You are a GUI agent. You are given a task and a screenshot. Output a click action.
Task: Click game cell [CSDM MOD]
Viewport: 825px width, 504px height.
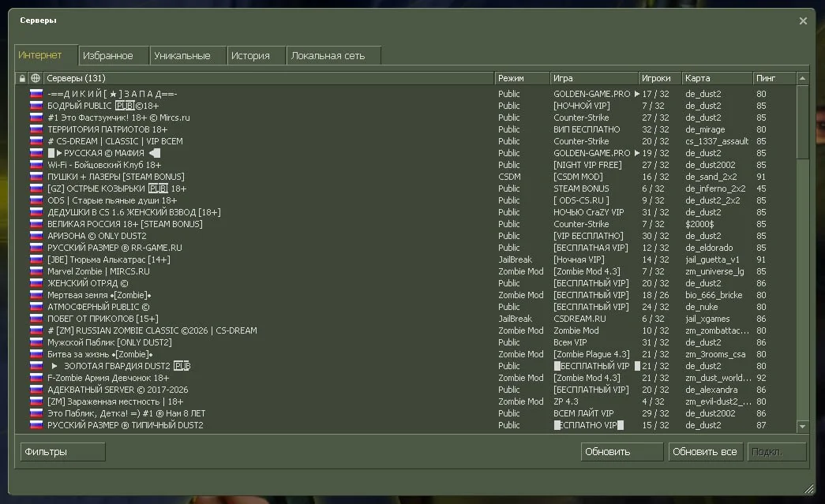578,177
